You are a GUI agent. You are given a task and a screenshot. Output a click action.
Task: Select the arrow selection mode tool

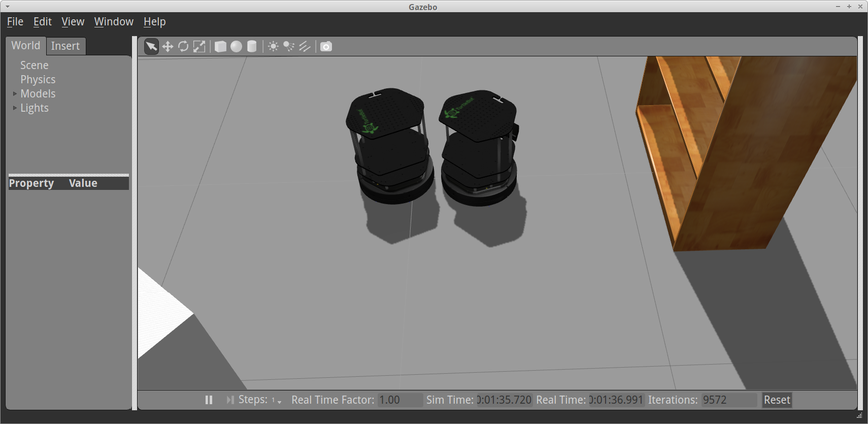tap(151, 47)
